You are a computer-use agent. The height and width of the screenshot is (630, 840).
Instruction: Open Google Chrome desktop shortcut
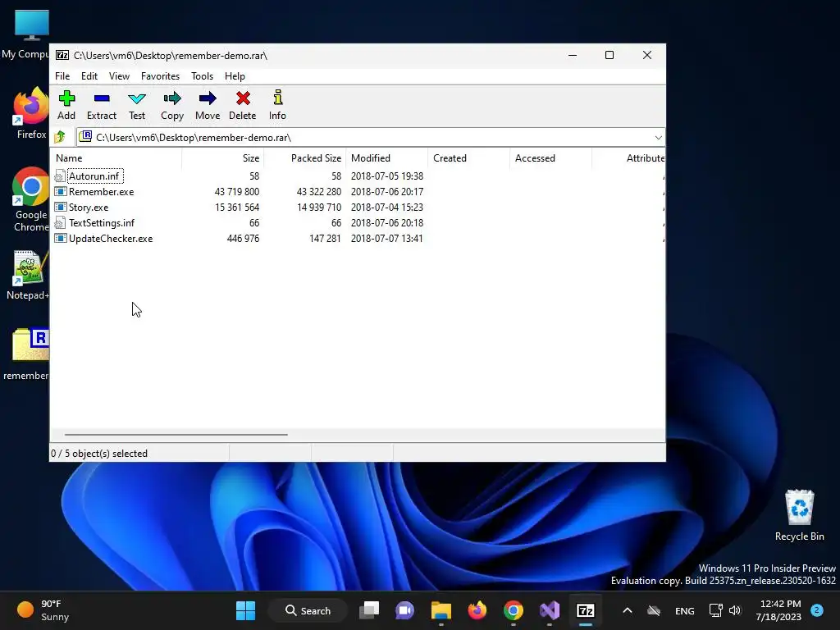coord(30,199)
